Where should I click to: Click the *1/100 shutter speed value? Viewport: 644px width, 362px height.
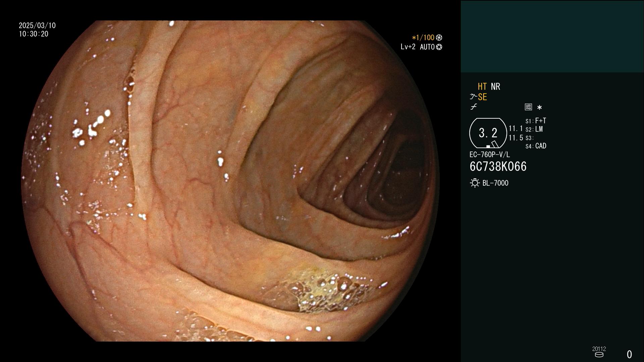click(x=423, y=38)
